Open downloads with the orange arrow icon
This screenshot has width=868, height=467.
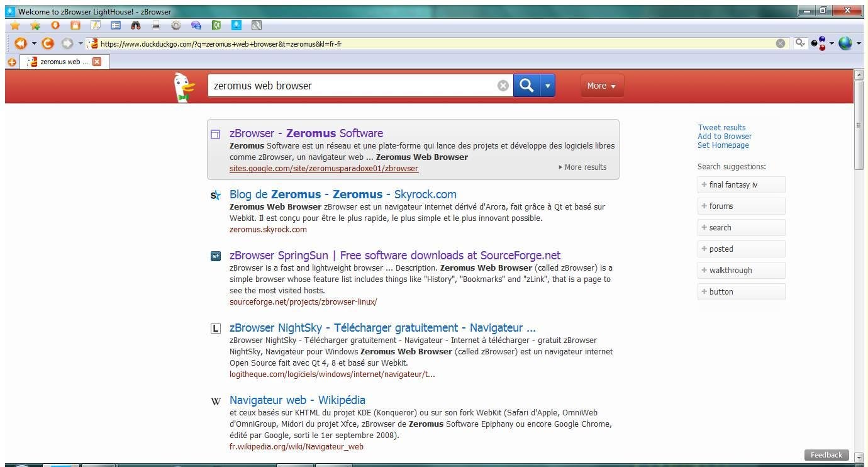click(55, 25)
